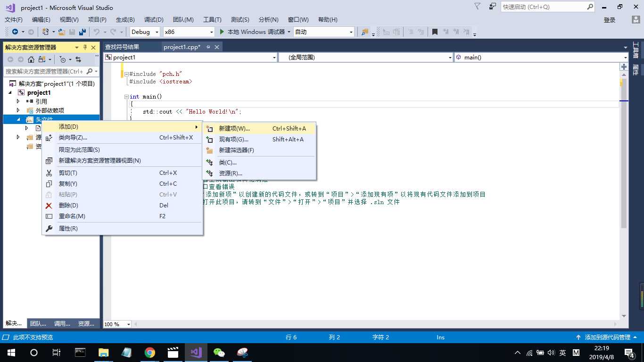
Task: Select 重命名(M) in context menu
Action: click(x=123, y=216)
